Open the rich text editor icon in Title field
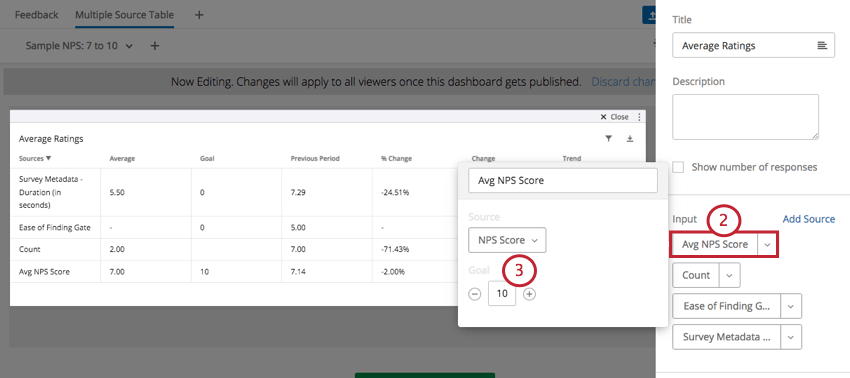The image size is (850, 378). pos(822,46)
